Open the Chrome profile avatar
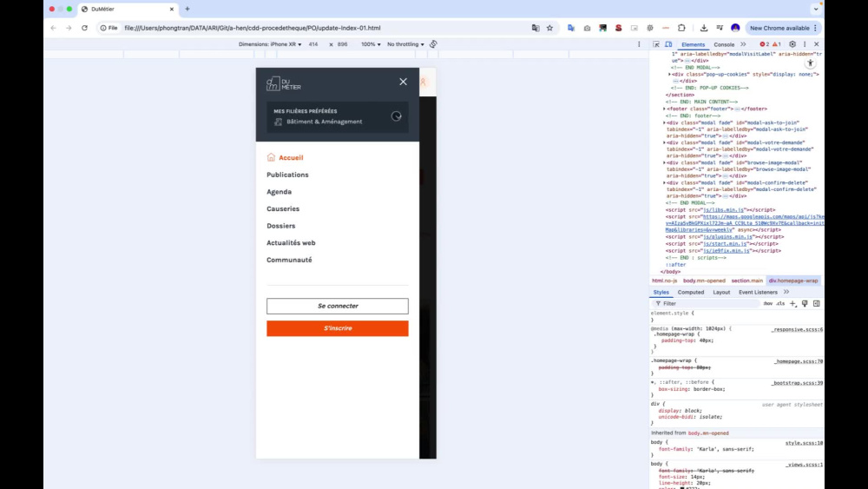 pyautogui.click(x=735, y=28)
